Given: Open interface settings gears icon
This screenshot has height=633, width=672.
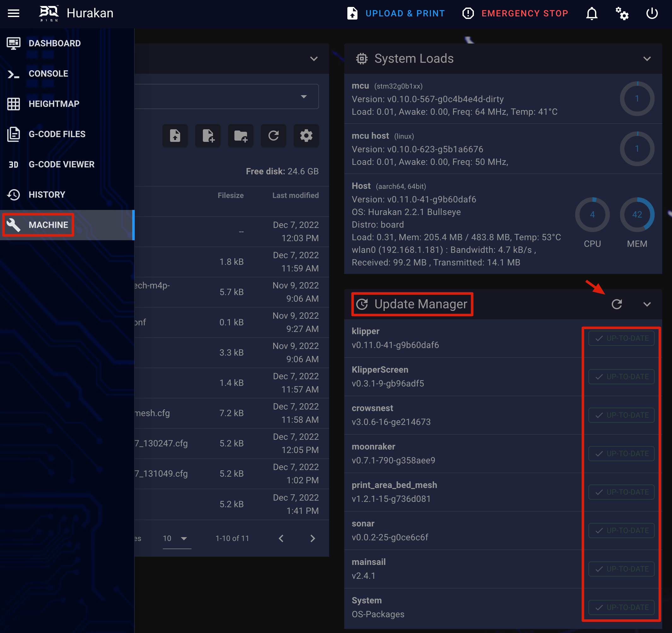Looking at the screenshot, I should (x=622, y=14).
